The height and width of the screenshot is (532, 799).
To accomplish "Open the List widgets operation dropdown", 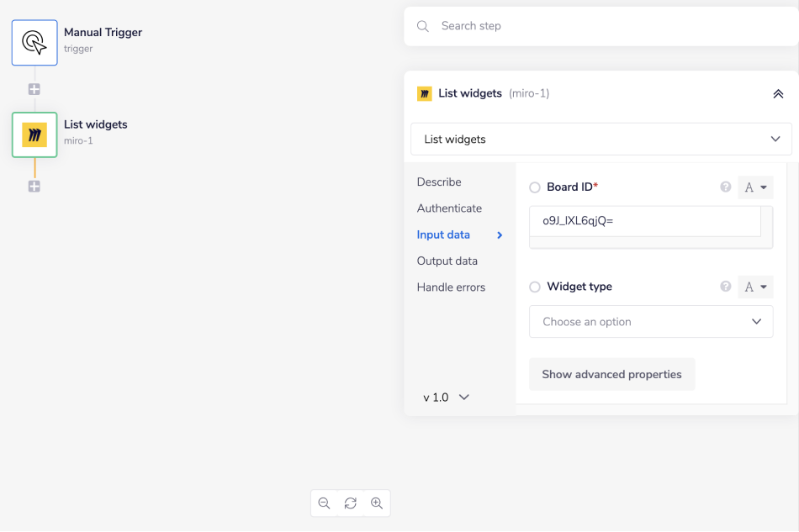I will pos(601,140).
